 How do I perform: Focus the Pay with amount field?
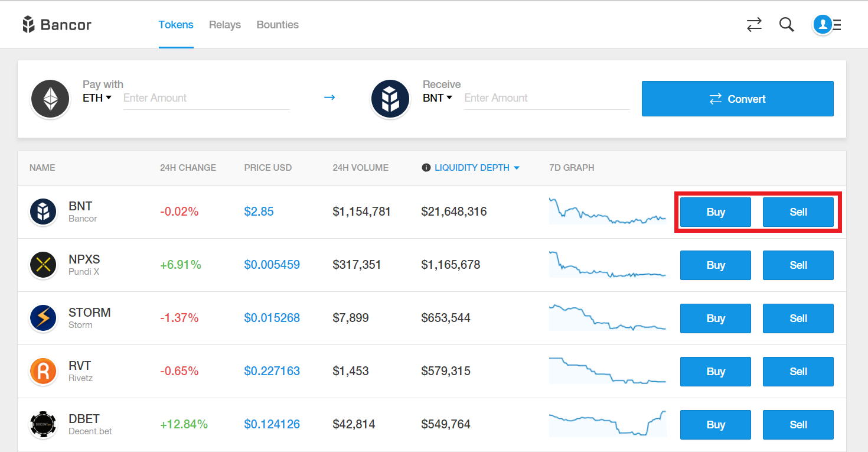(206, 98)
